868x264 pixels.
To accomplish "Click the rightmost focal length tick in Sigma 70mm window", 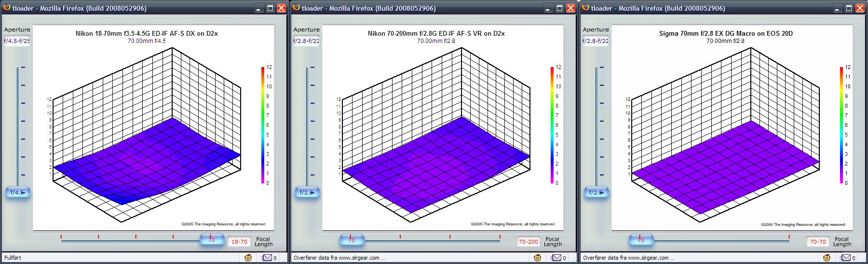I will tap(789, 236).
